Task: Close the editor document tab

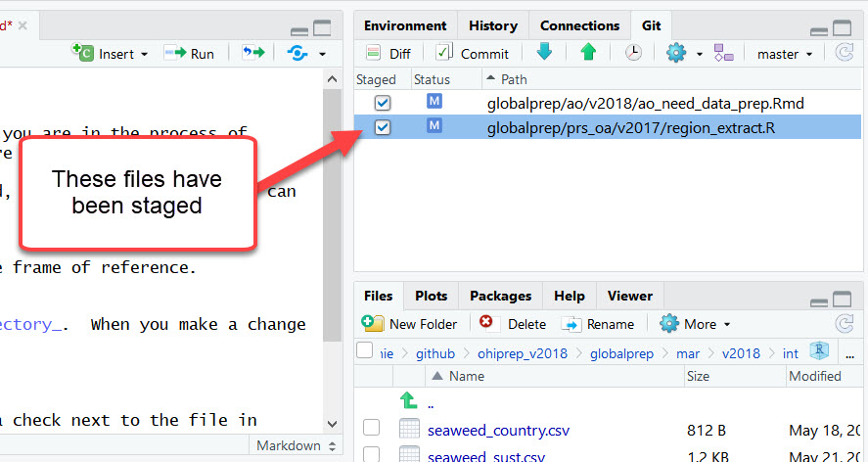Action: (23, 25)
